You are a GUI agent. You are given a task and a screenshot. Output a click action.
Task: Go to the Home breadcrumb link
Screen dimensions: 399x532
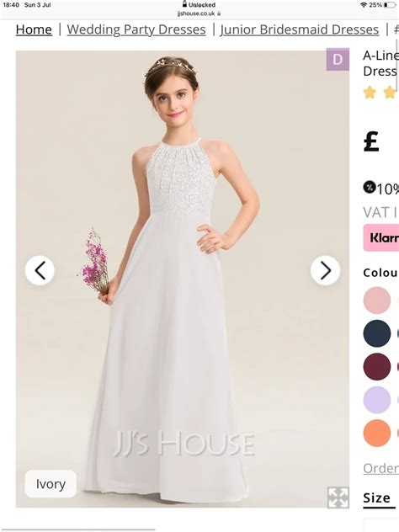click(34, 29)
